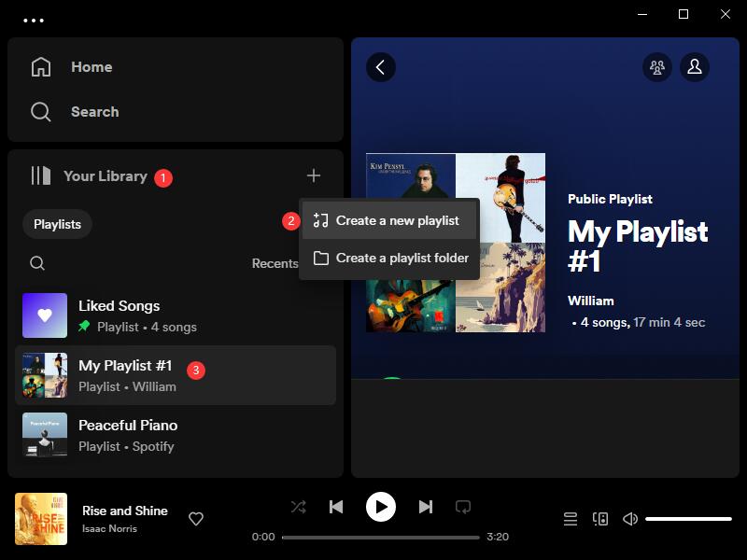Screen dimensions: 747x560
Task: Search within Your Library
Action: point(37,263)
